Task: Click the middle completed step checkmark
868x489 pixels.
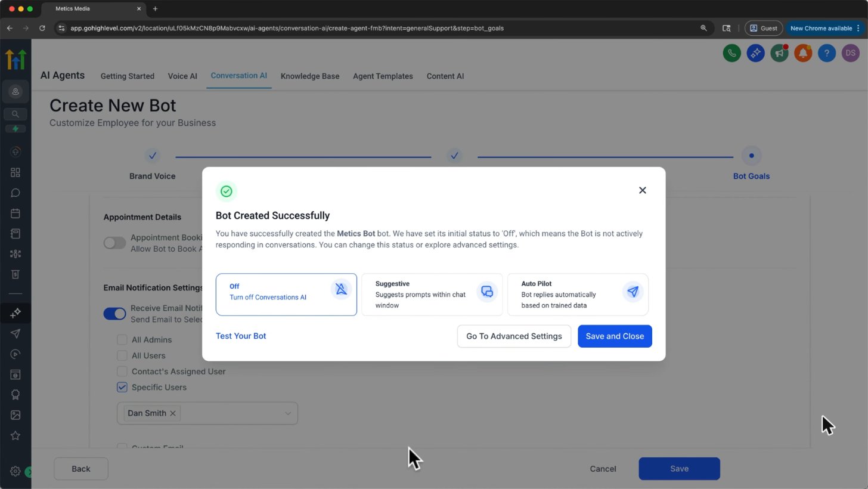Action: (454, 156)
